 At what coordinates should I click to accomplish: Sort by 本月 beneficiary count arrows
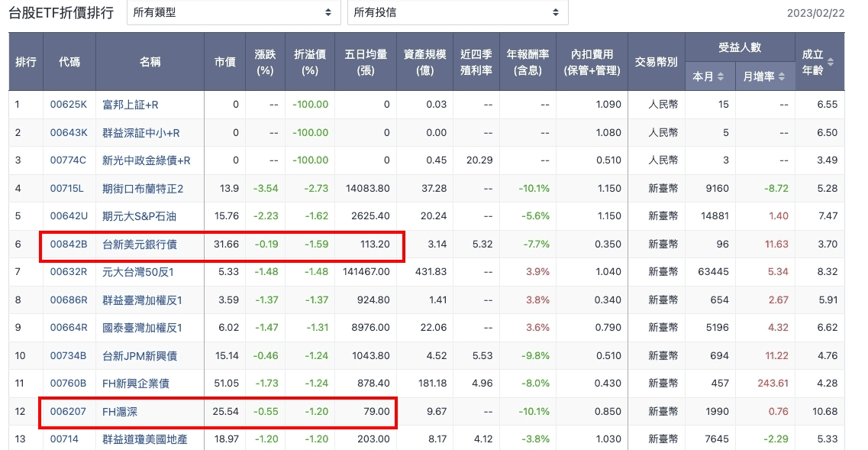click(720, 77)
